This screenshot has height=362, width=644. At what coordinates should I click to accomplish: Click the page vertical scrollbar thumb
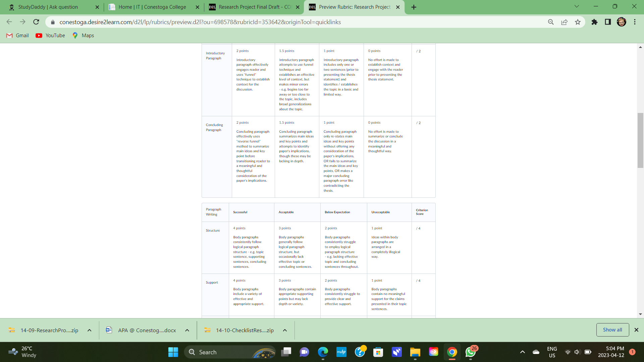pyautogui.click(x=640, y=141)
